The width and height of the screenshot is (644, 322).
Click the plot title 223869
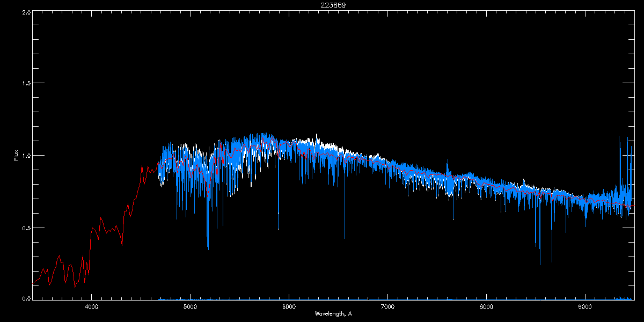coord(322,5)
